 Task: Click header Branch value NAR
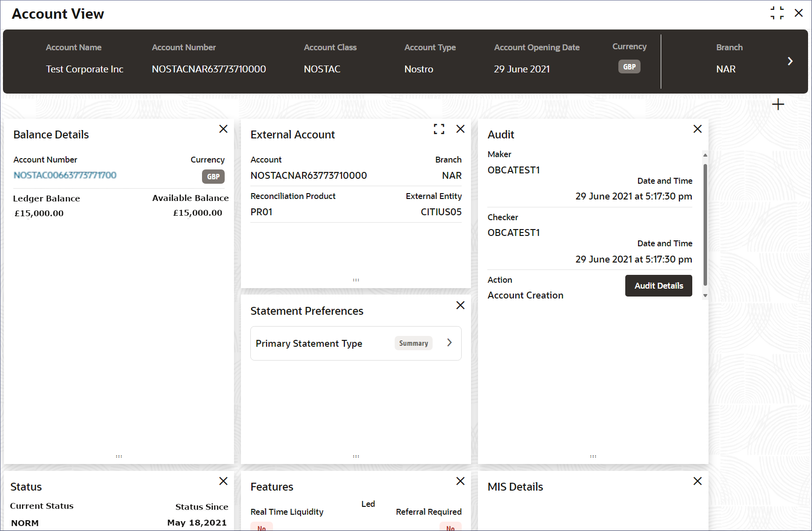[726, 69]
